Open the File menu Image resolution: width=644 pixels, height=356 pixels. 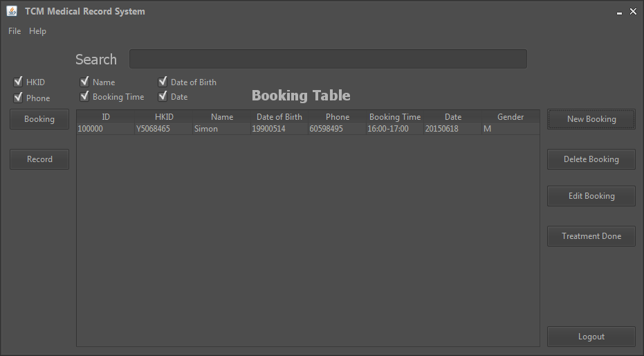point(15,31)
